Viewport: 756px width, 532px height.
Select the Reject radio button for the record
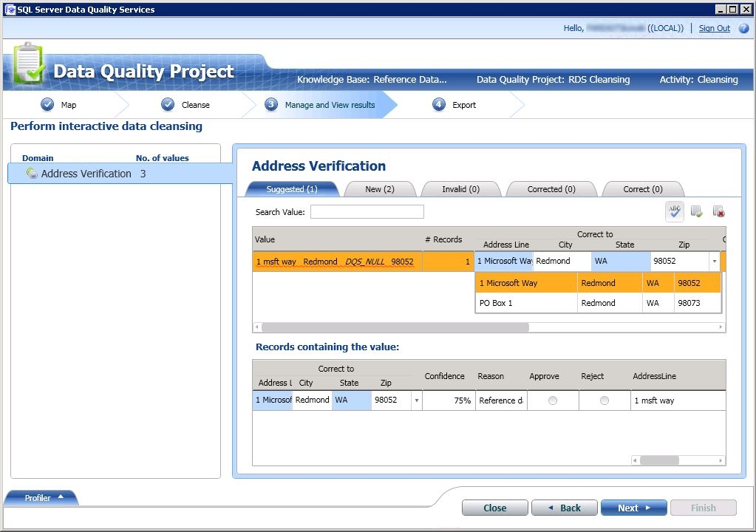pos(604,400)
